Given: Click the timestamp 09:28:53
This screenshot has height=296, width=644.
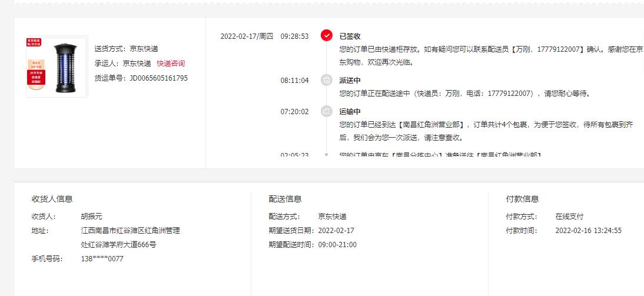Looking at the screenshot, I should (294, 36).
